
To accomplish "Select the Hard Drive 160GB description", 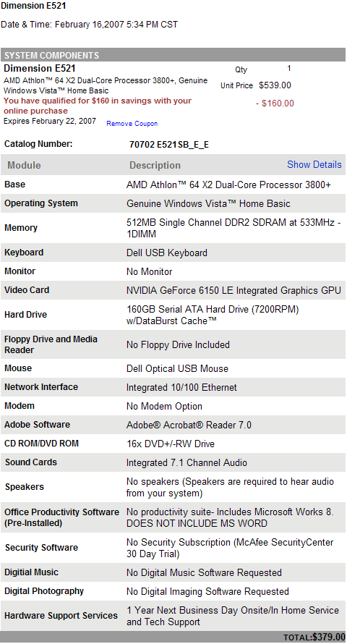I will 213,315.
